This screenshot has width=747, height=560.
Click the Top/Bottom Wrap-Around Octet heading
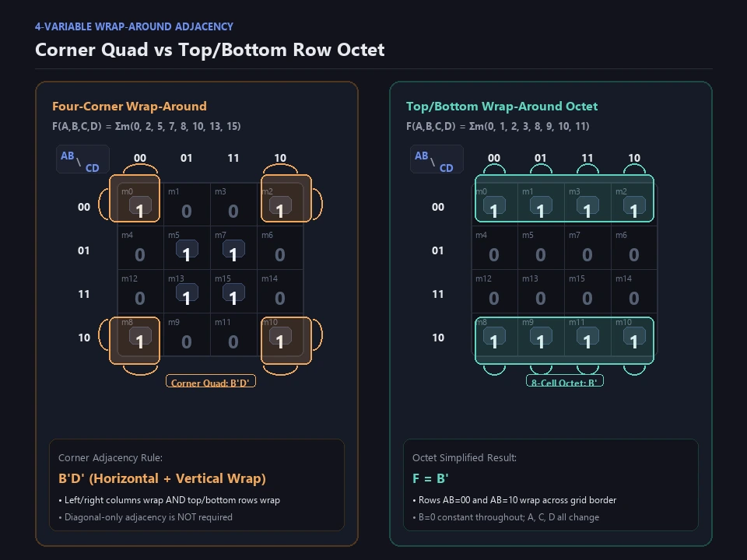click(502, 107)
